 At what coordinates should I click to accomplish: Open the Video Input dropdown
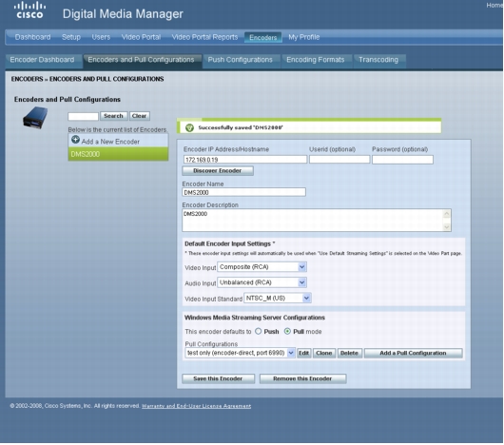[x=262, y=267]
